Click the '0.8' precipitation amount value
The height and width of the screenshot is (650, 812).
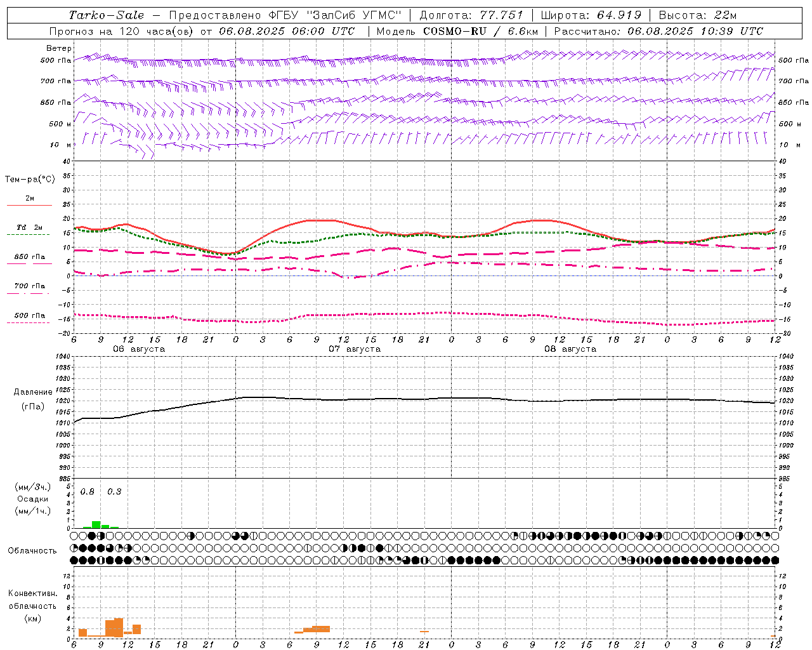(88, 492)
